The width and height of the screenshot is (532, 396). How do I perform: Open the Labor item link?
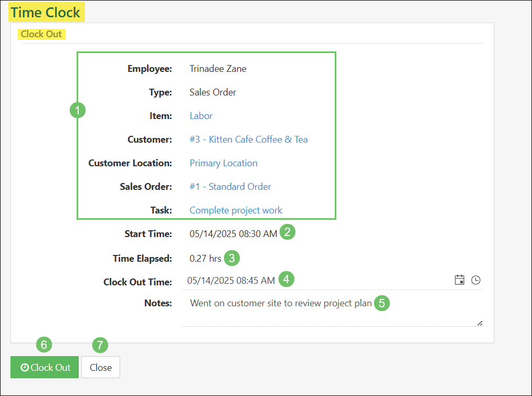click(x=201, y=116)
